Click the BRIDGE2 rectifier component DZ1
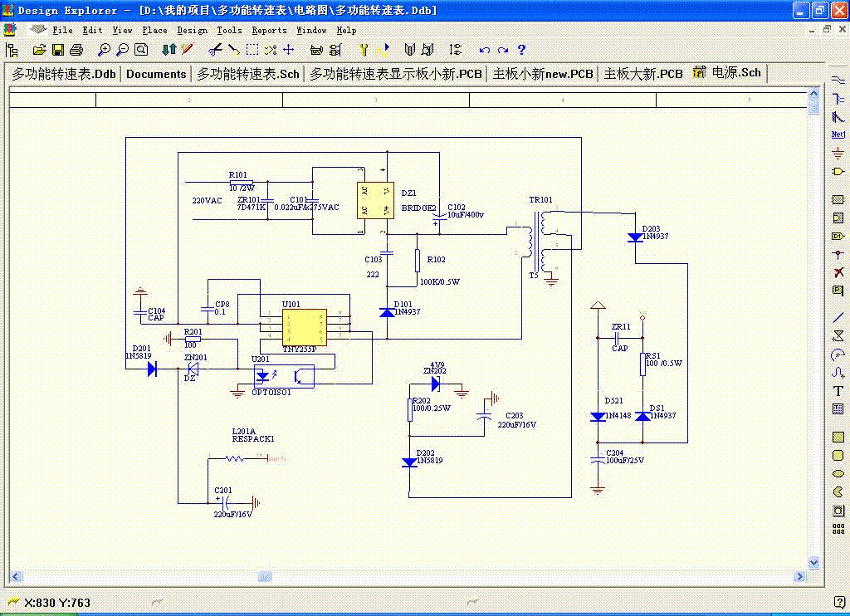 coord(375,200)
